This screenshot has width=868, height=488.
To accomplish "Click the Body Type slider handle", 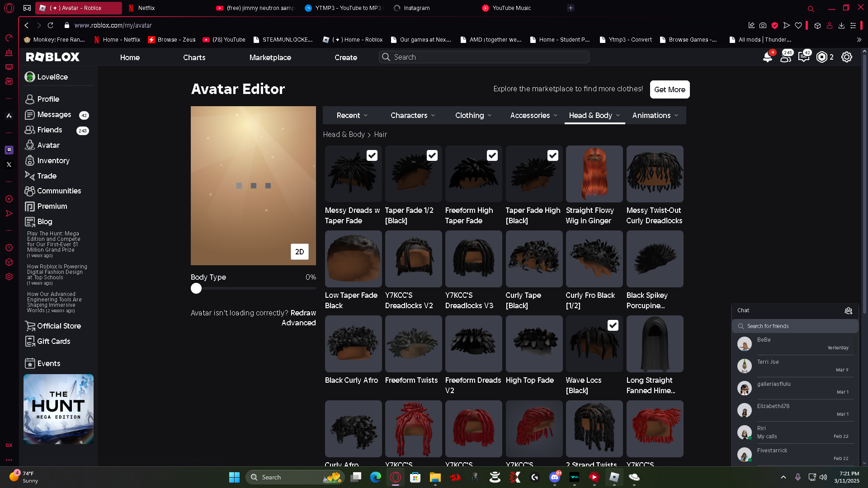I will [x=196, y=288].
